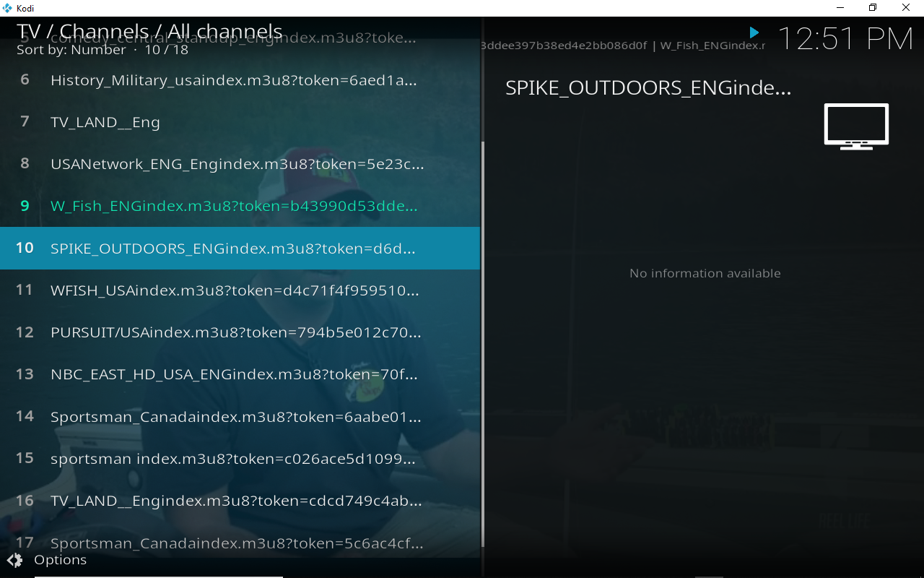The width and height of the screenshot is (924, 578).
Task: Open the Options gear icon
Action: tap(14, 560)
